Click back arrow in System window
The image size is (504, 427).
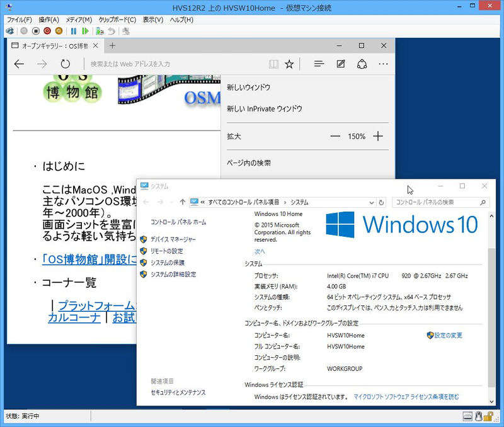pos(146,202)
